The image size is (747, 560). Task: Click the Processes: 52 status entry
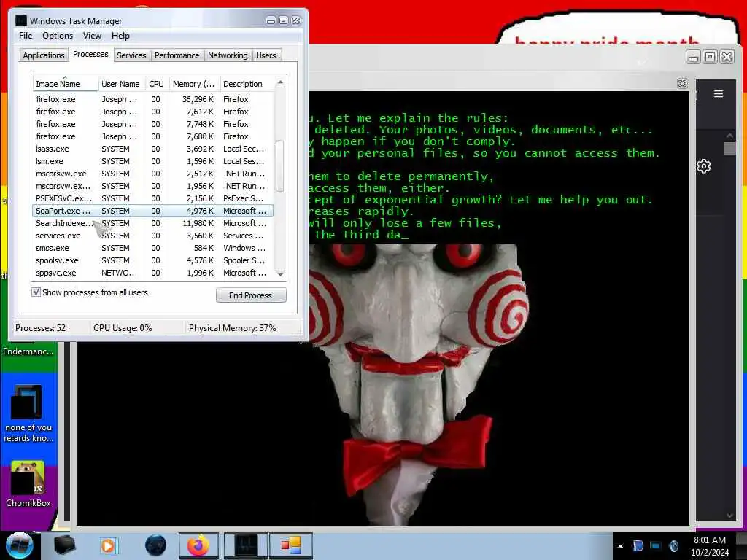41,328
